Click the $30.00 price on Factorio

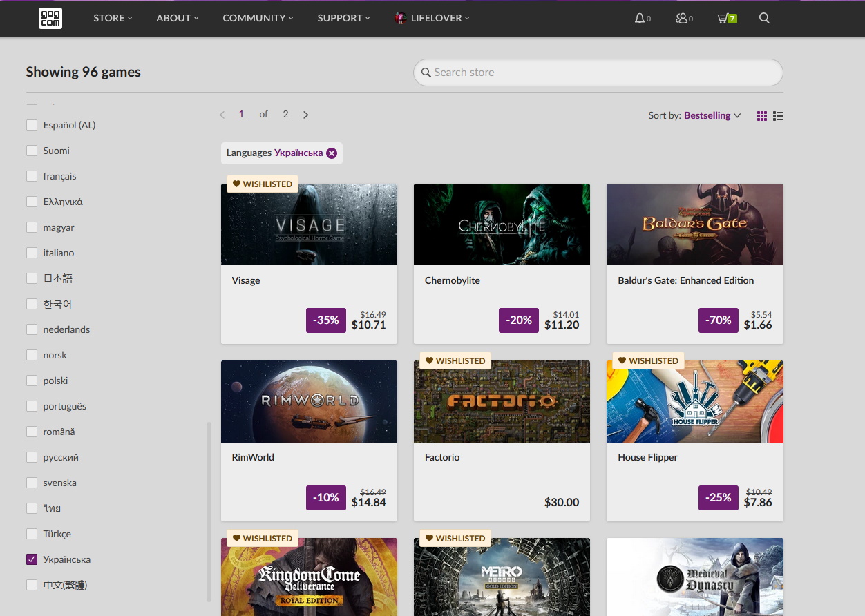coord(562,502)
